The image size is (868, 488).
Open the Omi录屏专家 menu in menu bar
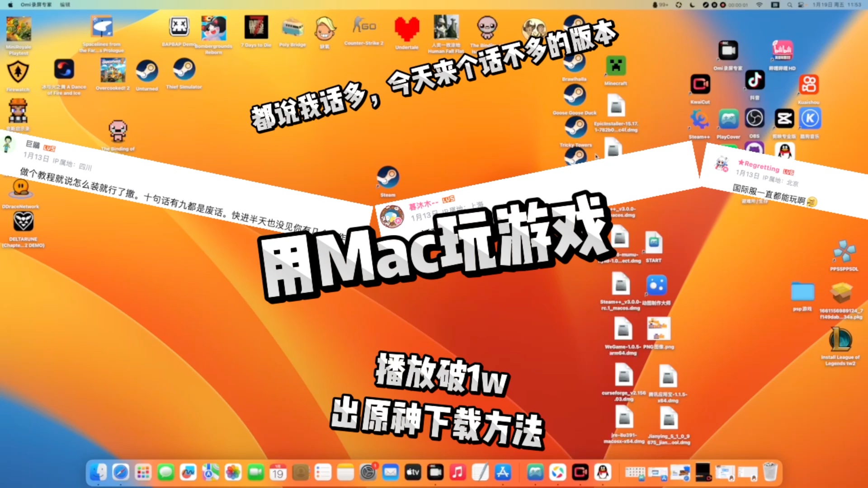36,5
